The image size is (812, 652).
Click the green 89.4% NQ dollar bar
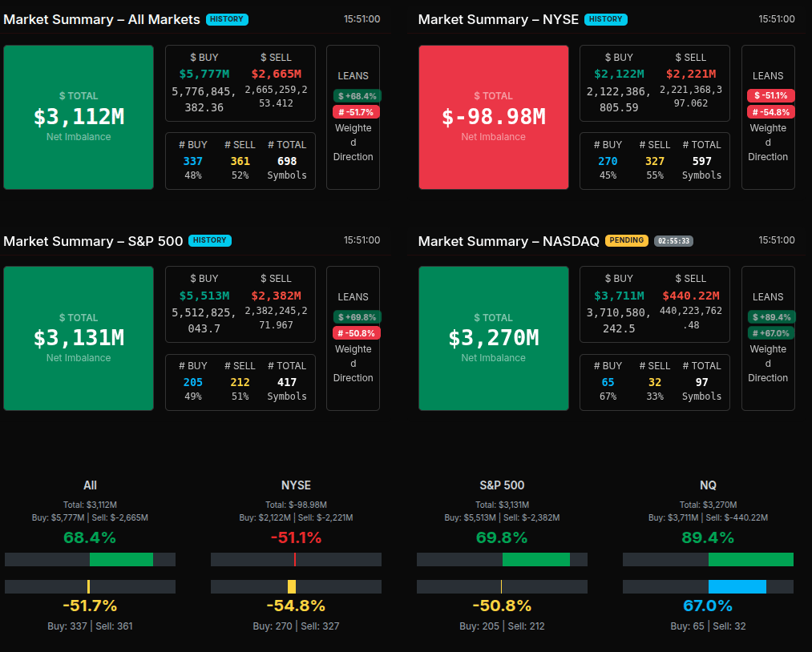tap(750, 559)
